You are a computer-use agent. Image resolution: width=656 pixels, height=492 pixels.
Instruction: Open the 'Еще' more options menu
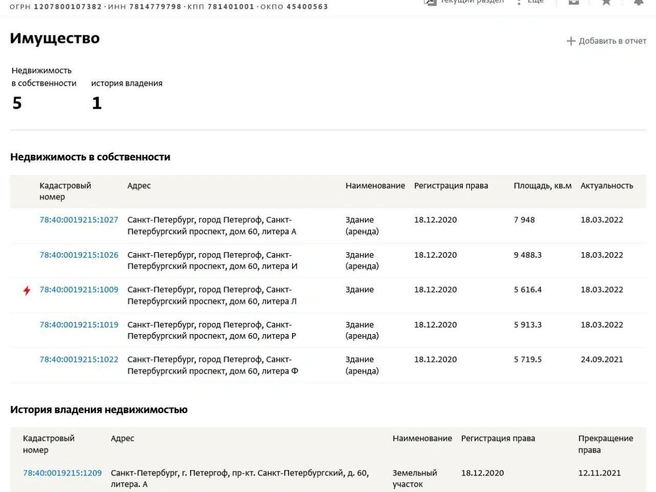[530, 2]
